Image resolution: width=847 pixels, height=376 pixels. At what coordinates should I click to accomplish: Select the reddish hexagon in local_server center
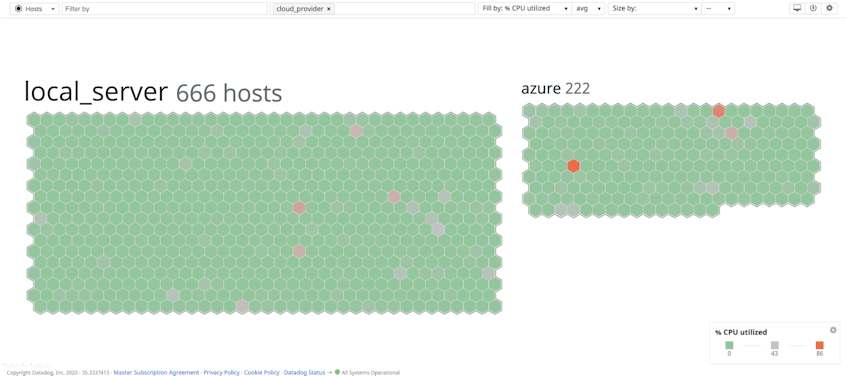[x=299, y=207]
